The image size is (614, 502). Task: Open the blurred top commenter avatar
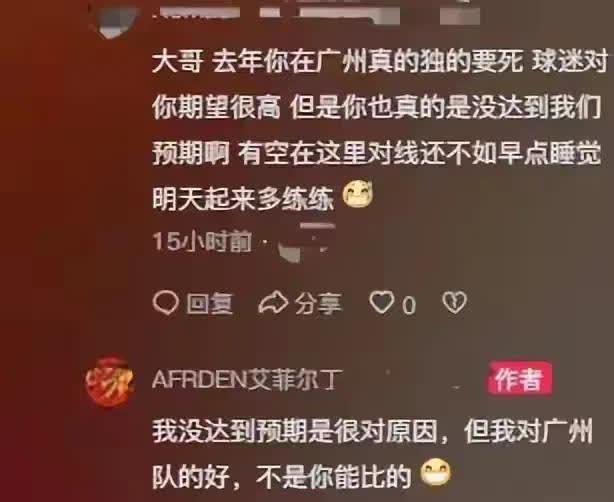pos(115,20)
